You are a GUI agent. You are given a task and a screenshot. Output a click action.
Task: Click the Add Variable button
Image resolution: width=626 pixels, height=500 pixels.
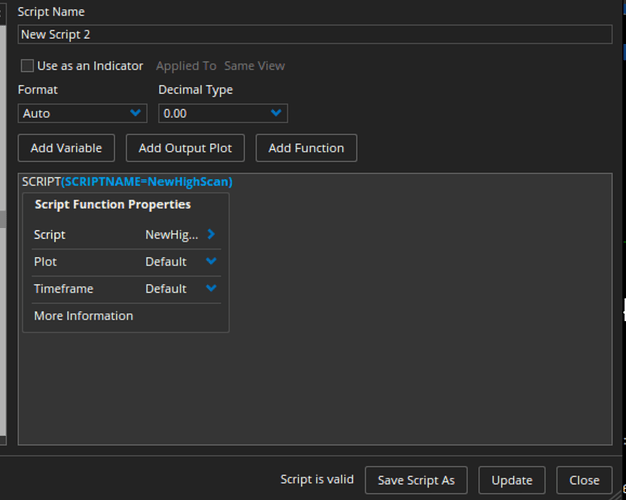[66, 148]
